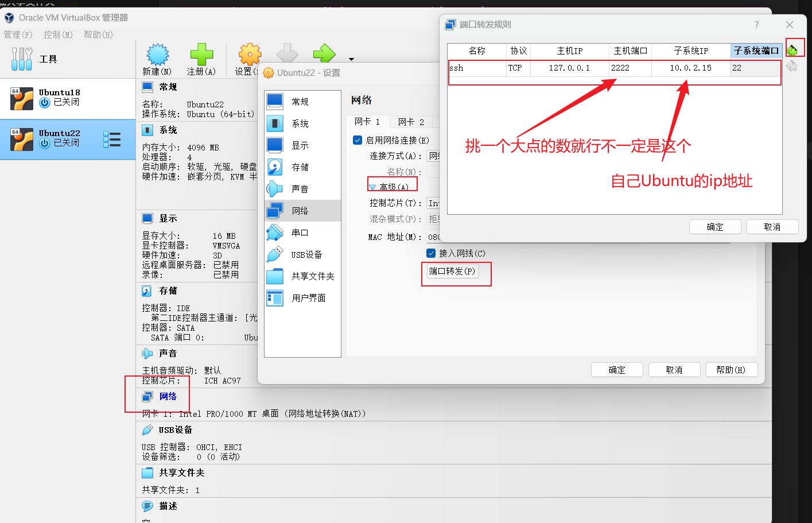Open the 控制芯片(T) dropdown
Image resolution: width=812 pixels, height=523 pixels.
(x=433, y=203)
